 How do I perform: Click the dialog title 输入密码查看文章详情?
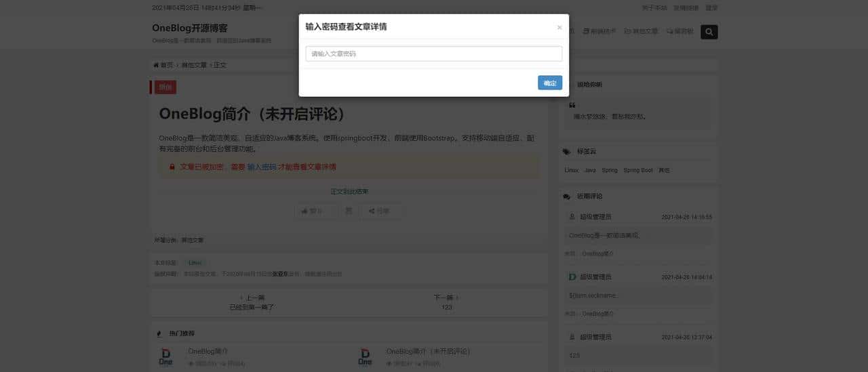347,27
